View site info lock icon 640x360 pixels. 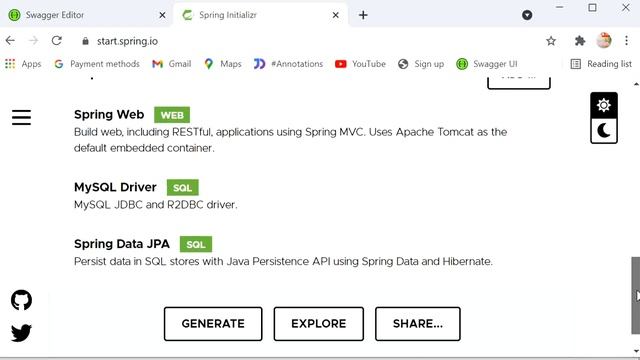(85, 41)
